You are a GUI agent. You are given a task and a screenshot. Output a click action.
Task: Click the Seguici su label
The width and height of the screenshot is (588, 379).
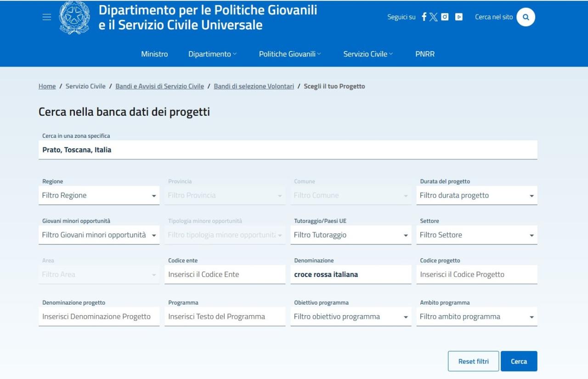point(401,17)
